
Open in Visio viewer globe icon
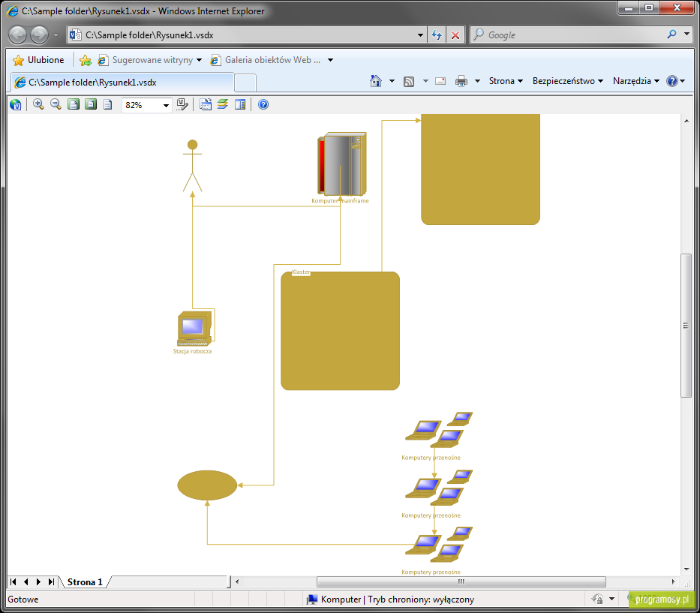[x=16, y=104]
